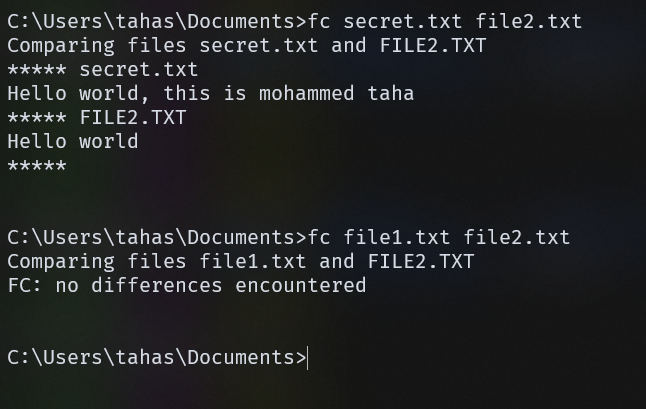This screenshot has width=646, height=409.
Task: Click the empty command prompt cursor at the bottom
Action: [x=308, y=357]
